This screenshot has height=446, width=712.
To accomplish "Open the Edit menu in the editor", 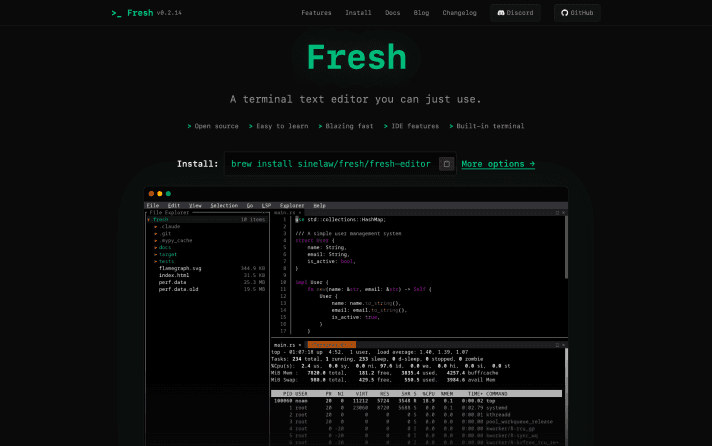I will tap(174, 206).
